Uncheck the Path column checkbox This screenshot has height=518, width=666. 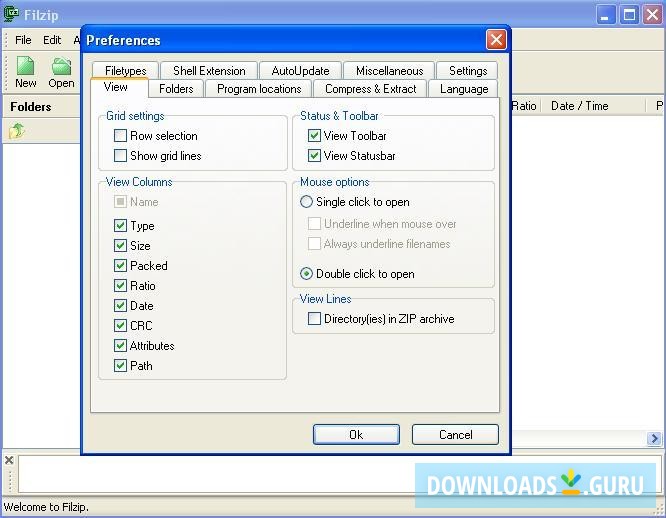pyautogui.click(x=120, y=365)
